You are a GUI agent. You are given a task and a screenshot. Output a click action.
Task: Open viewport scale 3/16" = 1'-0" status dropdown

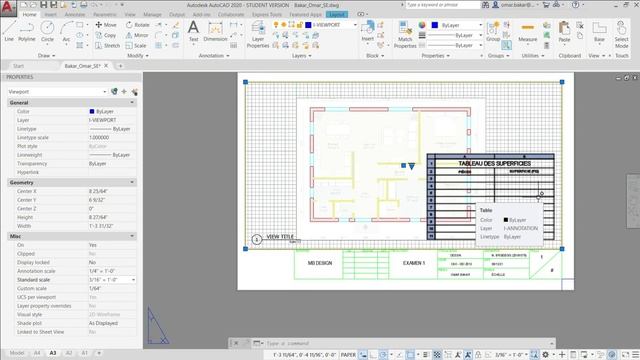511,355
